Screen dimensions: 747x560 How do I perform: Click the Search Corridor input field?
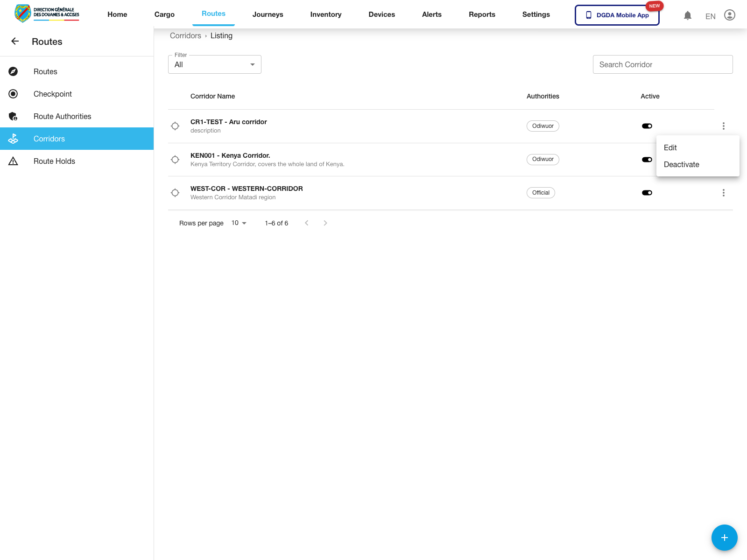(x=662, y=64)
